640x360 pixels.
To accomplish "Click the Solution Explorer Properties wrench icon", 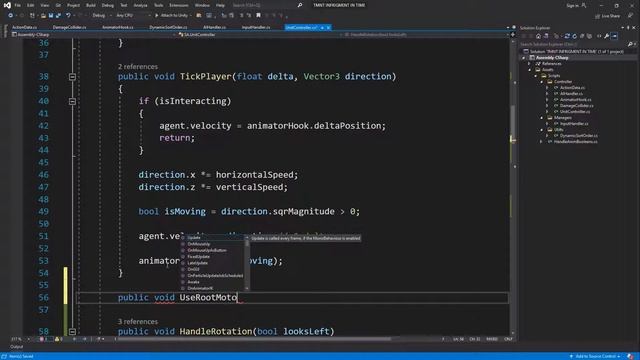I will pyautogui.click(x=607, y=36).
